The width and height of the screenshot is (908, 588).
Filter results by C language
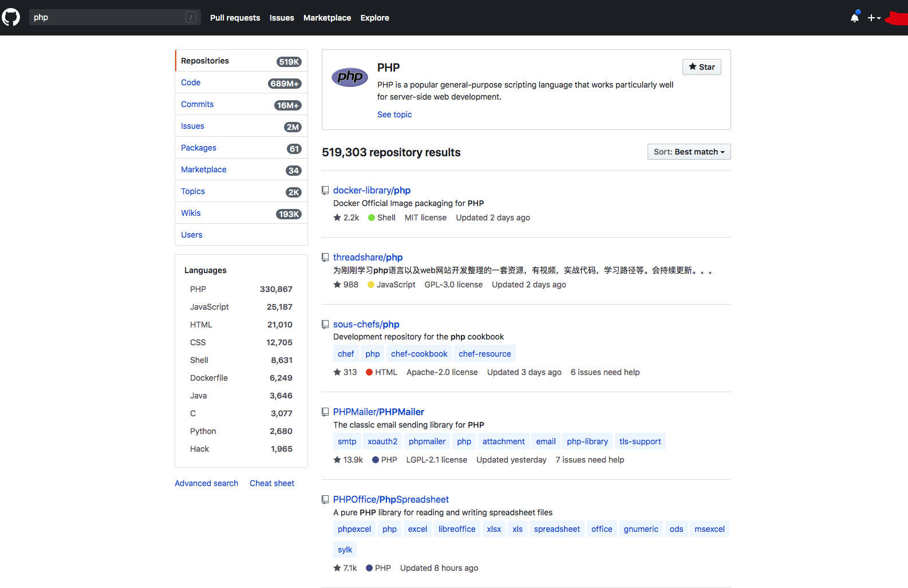241,413
